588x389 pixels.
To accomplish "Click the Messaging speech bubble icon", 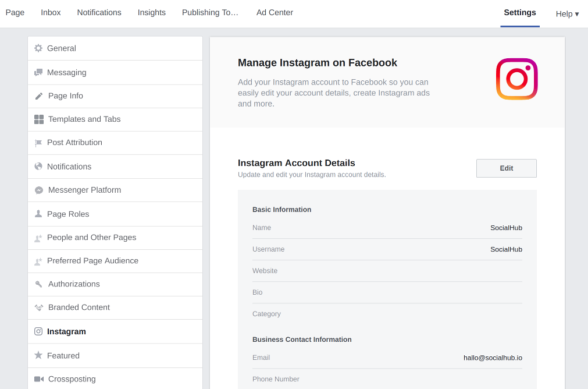I will click(38, 73).
